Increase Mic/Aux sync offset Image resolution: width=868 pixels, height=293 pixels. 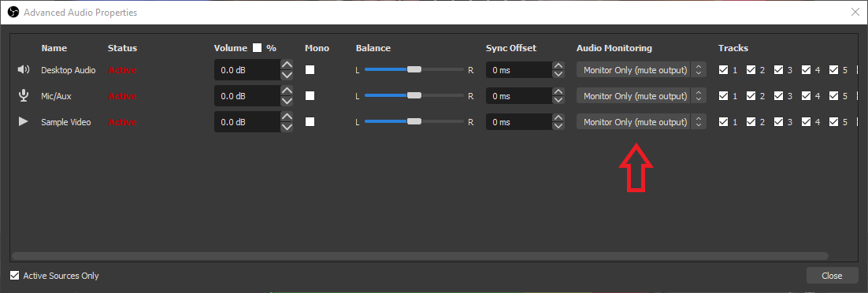pyautogui.click(x=558, y=91)
